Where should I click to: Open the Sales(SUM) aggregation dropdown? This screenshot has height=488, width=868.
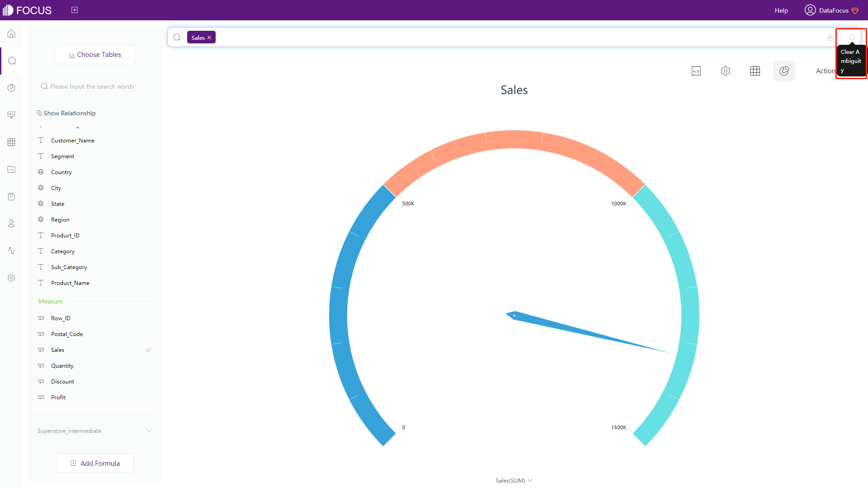514,480
